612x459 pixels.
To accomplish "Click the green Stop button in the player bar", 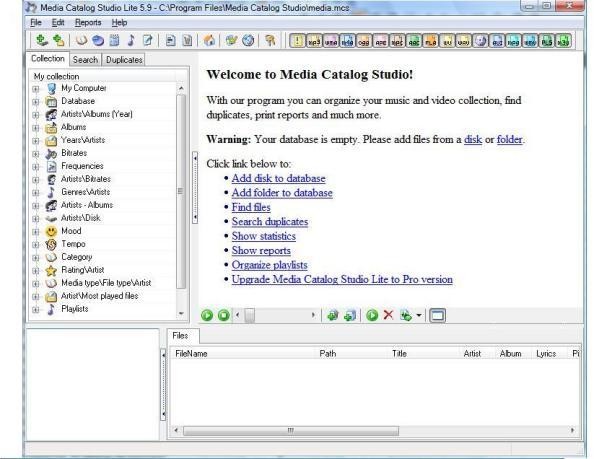I will coord(224,315).
